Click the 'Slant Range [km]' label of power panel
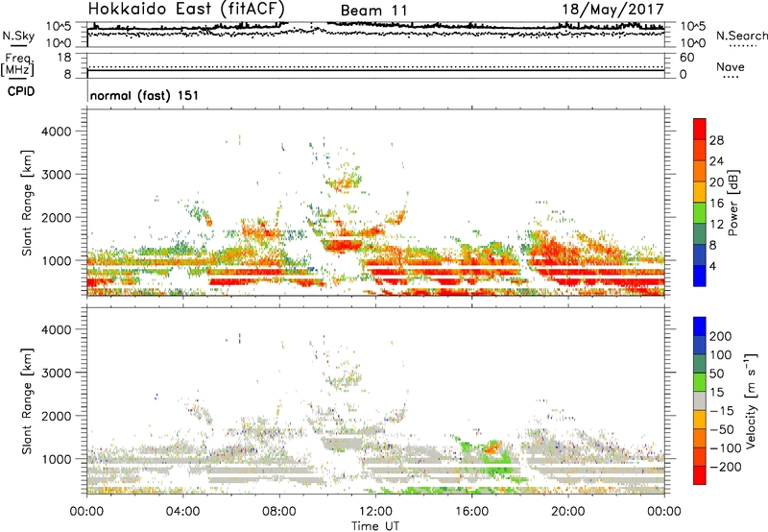 (27, 203)
